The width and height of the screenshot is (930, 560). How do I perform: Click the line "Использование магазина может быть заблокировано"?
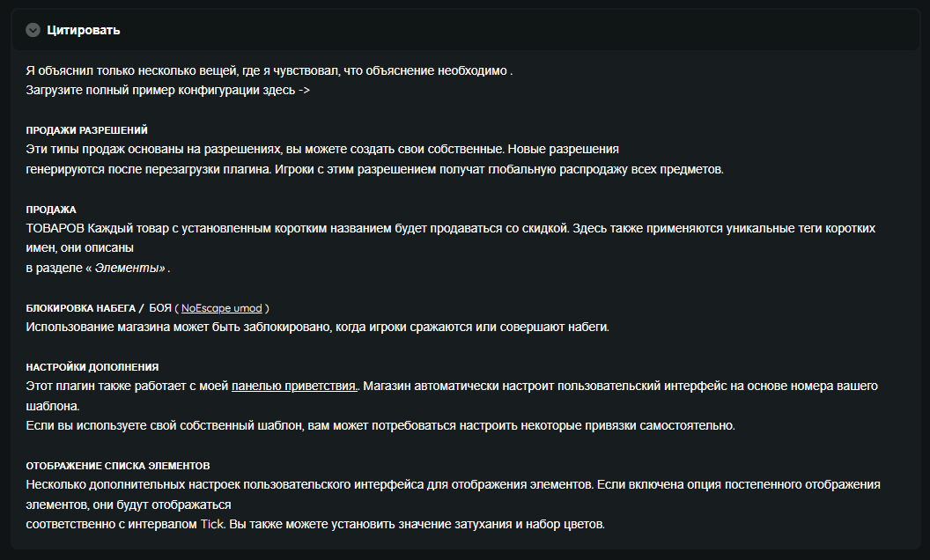(317, 327)
